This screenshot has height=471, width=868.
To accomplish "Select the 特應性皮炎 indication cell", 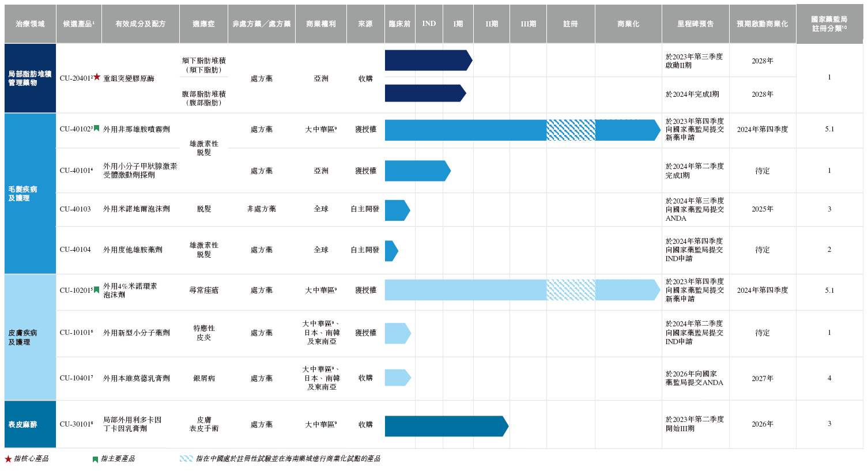I will (204, 333).
